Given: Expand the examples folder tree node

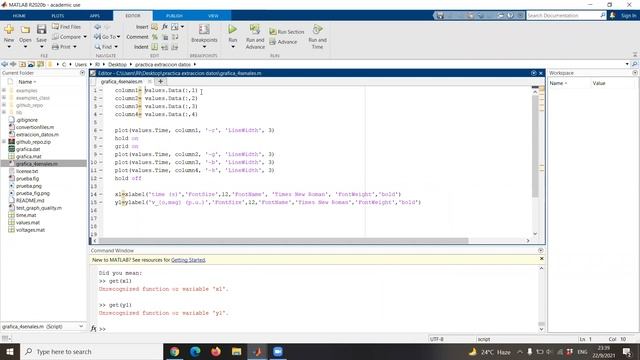Looking at the screenshot, I should click(4, 90).
